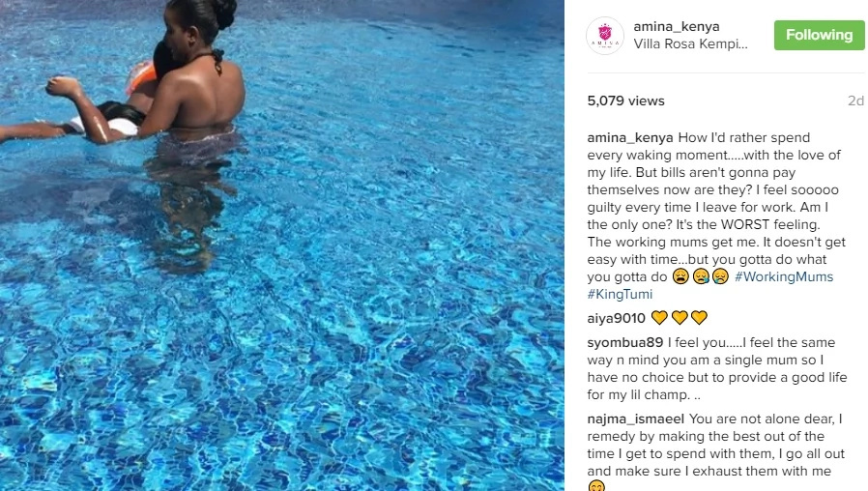Click the 5,079 views counter
Screen dimensions: 868x491
pyautogui.click(x=626, y=101)
